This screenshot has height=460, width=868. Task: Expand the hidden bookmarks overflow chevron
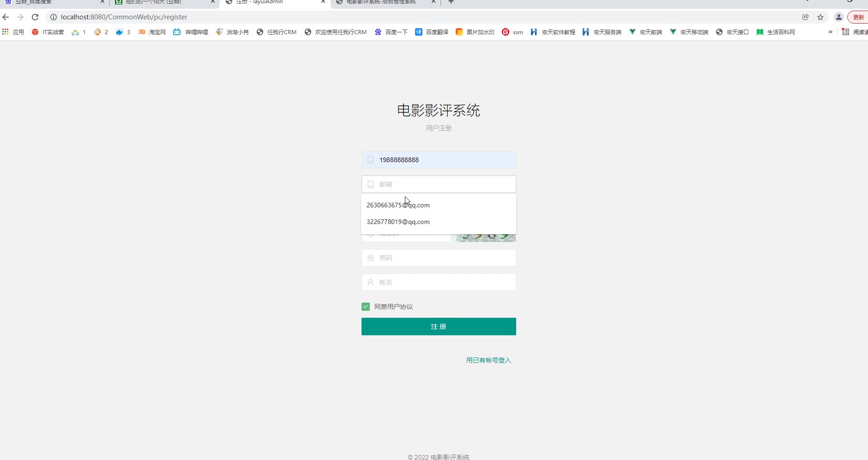point(831,32)
